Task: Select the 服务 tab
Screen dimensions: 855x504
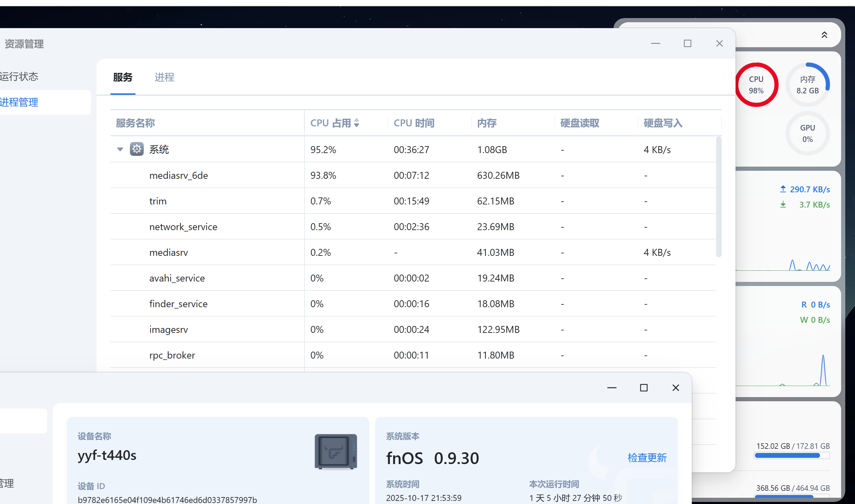Action: 123,77
